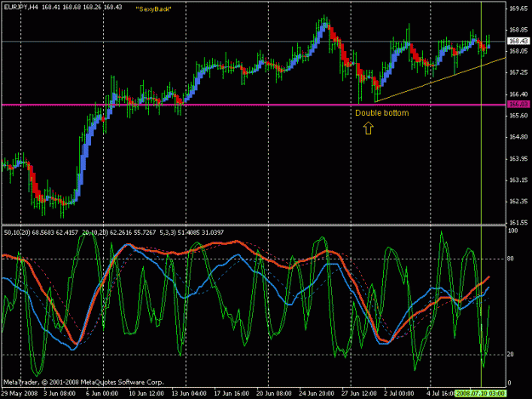Click the 164.80 price scale value

coord(518,137)
